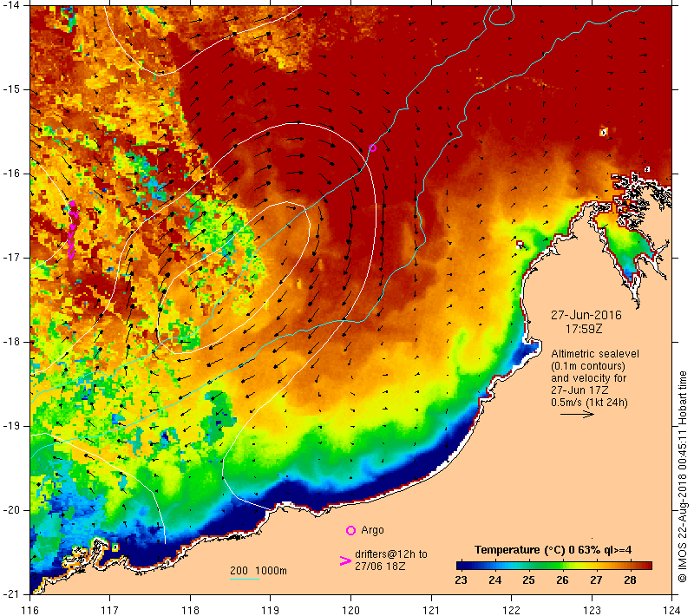Click the 'drifters@12h to' legend text
Viewport: 694px width, 616px height.
pyautogui.click(x=391, y=554)
